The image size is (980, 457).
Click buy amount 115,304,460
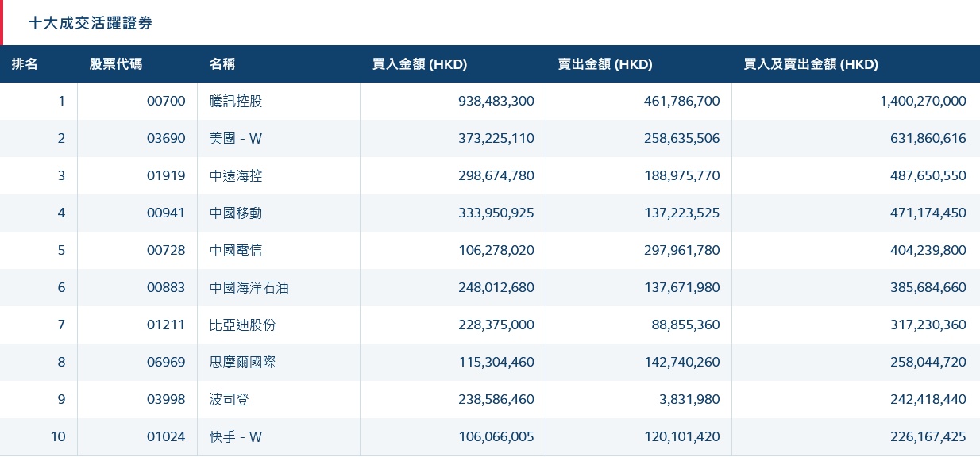(x=496, y=362)
